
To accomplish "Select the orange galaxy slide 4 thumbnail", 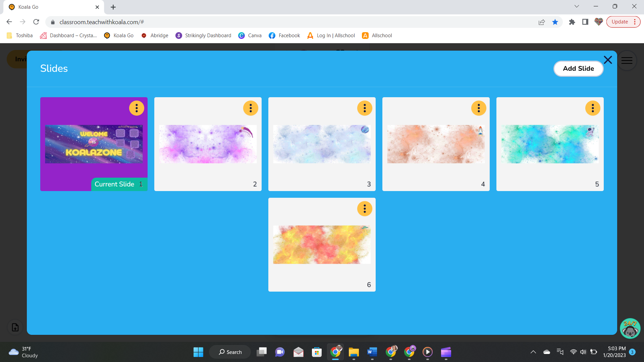I will pos(436,144).
